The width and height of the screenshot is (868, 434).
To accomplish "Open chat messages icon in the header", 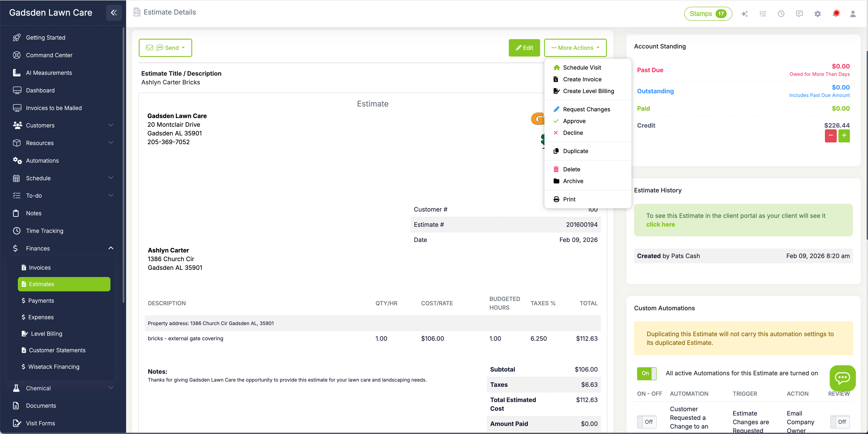I will click(x=799, y=13).
